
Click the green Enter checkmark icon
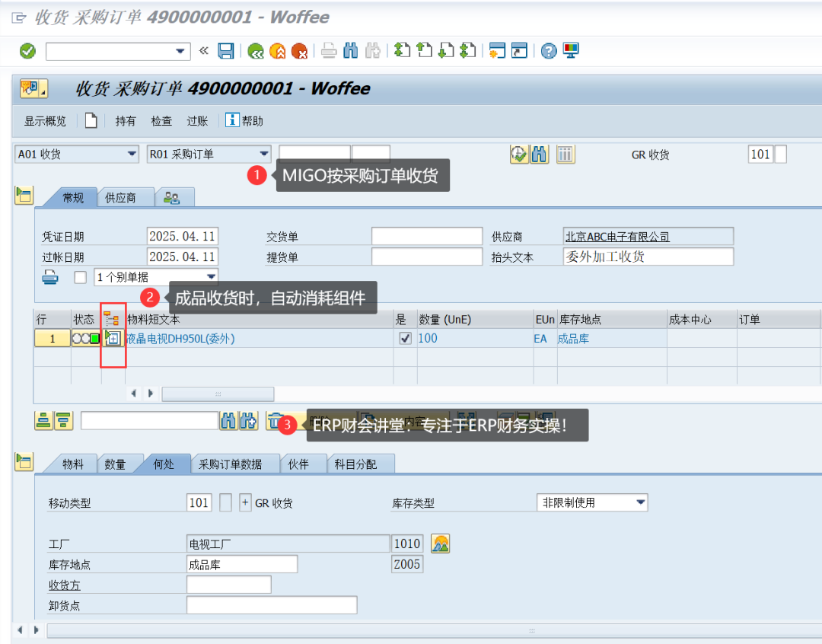click(x=27, y=51)
